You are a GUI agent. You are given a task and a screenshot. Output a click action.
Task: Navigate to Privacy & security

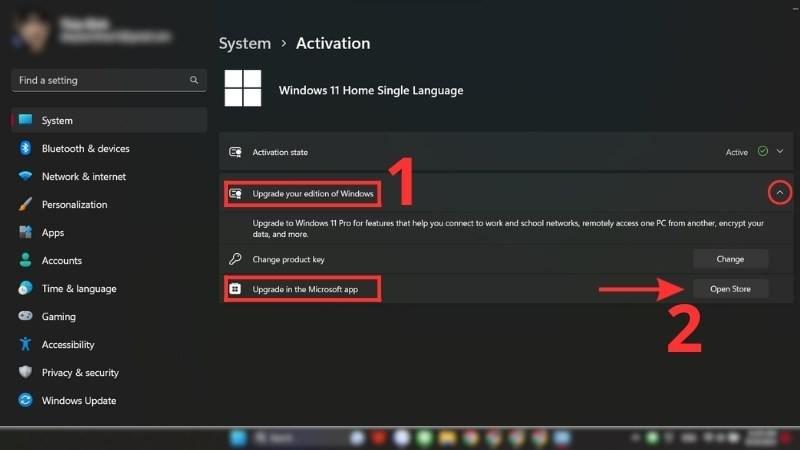tap(80, 373)
